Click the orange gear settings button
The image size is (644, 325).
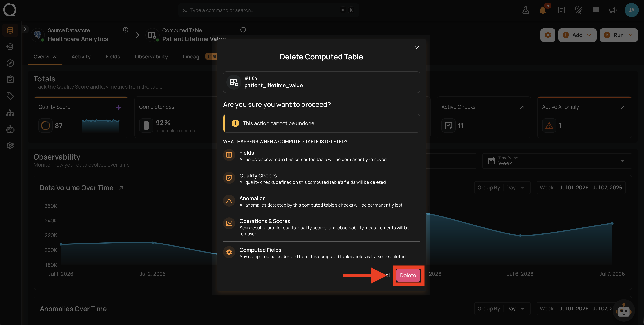pos(548,35)
